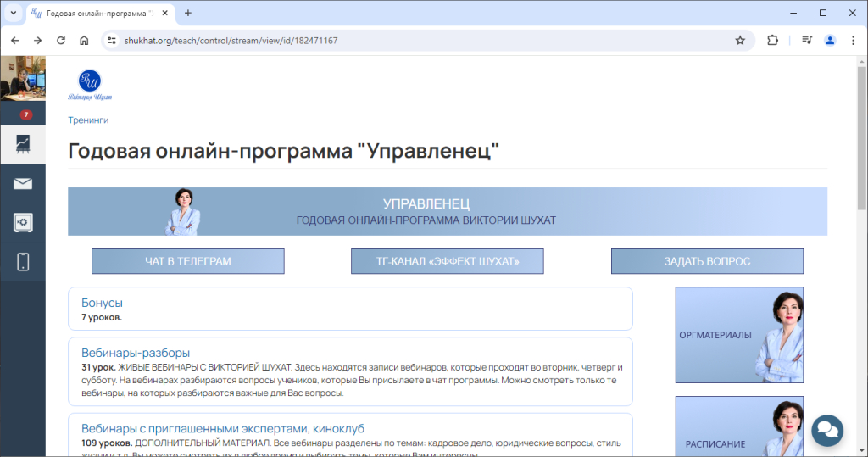
Task: Open Вебинары с приглашенными экспертами, киноклуб
Action: coord(223,429)
